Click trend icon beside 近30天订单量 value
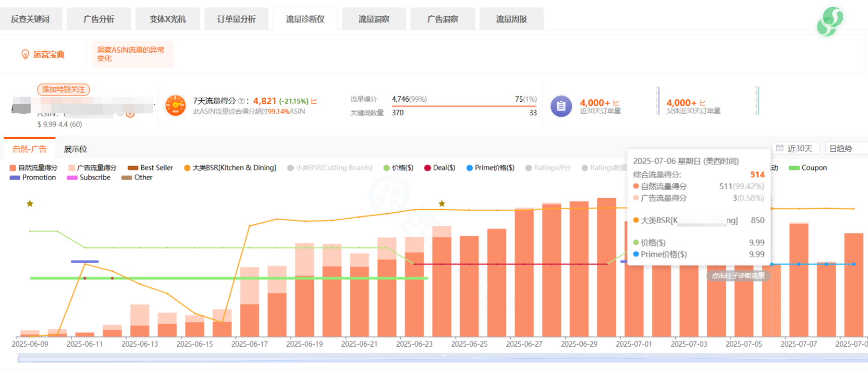The height and width of the screenshot is (372, 868). [x=616, y=103]
